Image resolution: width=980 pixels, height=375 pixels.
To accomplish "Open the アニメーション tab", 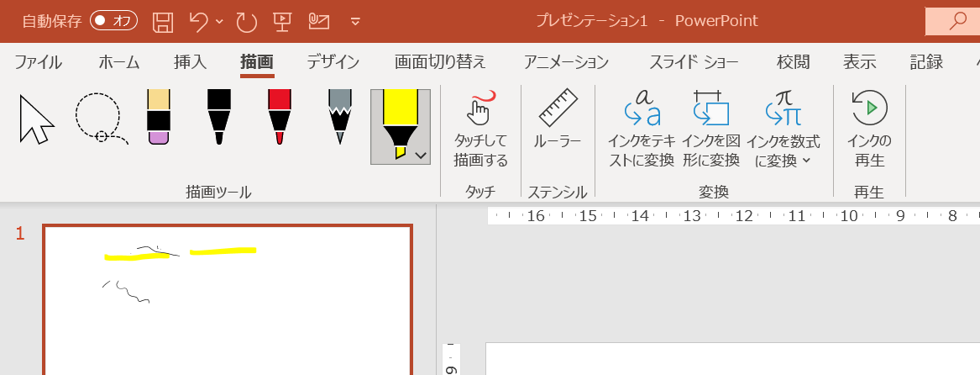I will (x=566, y=62).
